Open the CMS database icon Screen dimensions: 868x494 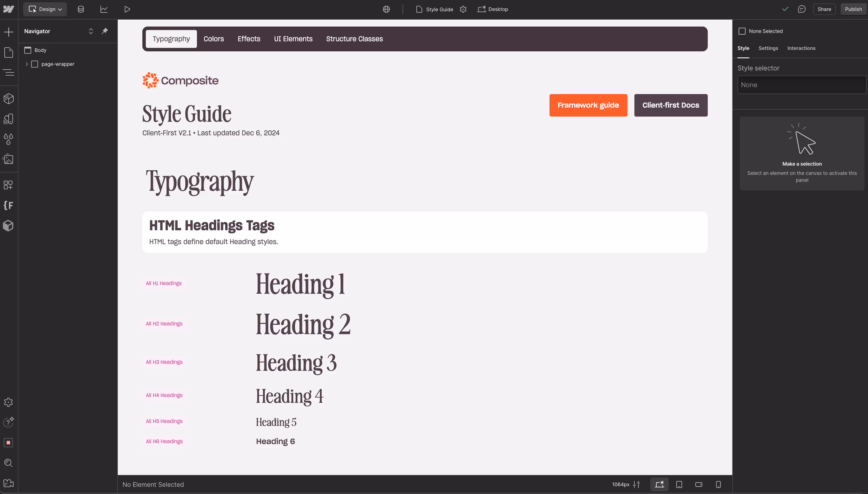(x=81, y=9)
